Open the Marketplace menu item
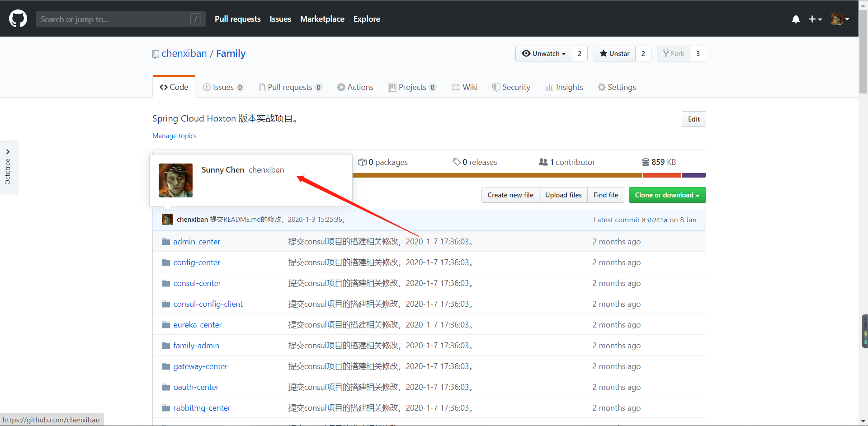 [322, 19]
